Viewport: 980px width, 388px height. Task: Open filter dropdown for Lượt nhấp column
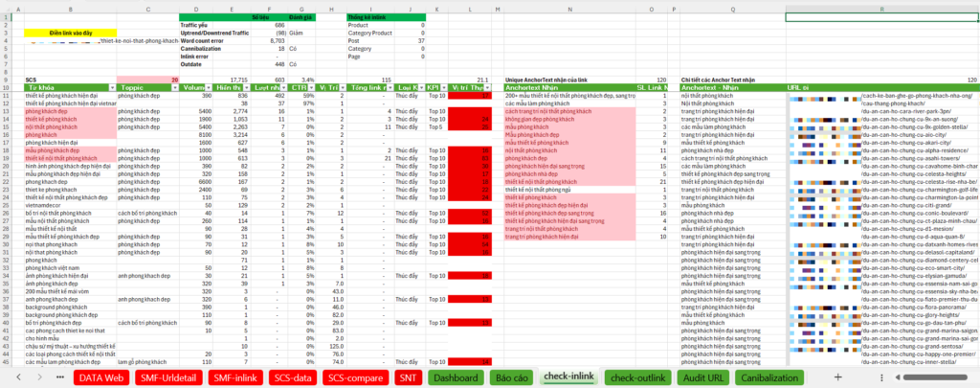coord(282,88)
